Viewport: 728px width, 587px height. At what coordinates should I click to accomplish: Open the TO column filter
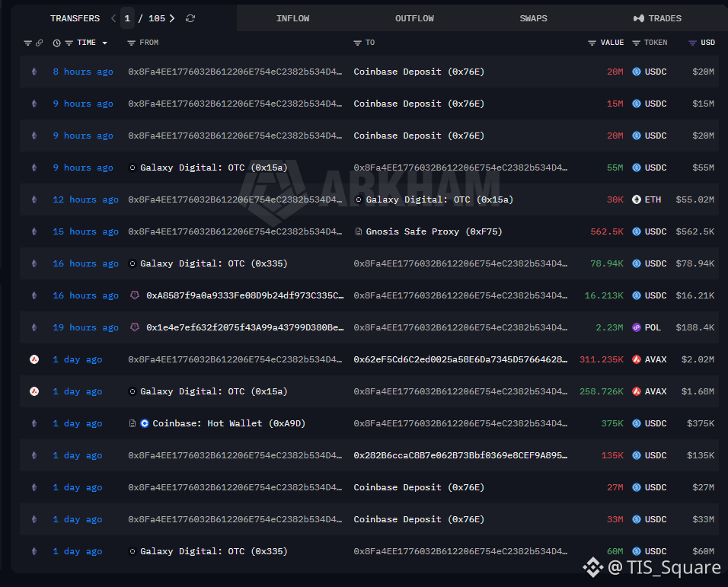(x=357, y=43)
